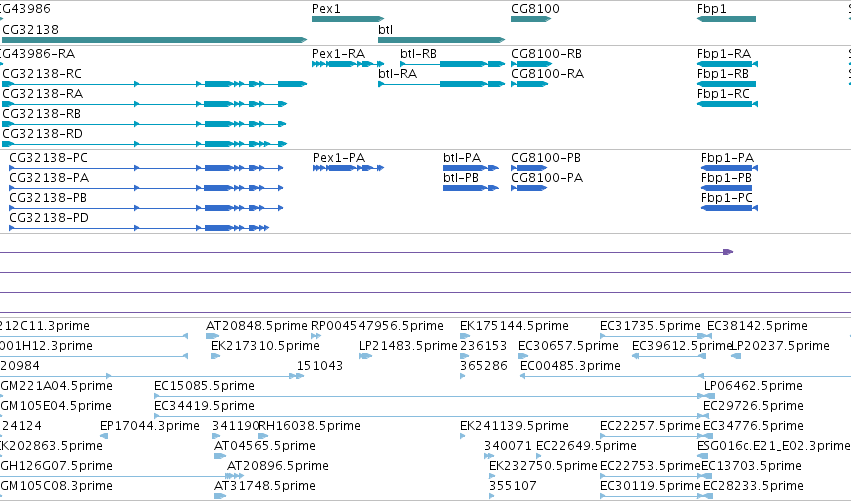Select the EC30657.5prime EST
The image size is (851, 501).
523,356
